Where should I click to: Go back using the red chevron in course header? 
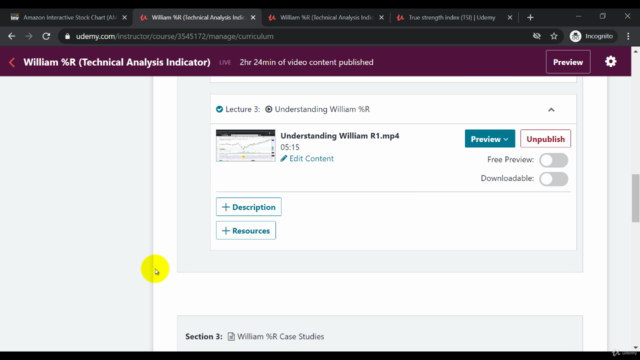(12, 62)
